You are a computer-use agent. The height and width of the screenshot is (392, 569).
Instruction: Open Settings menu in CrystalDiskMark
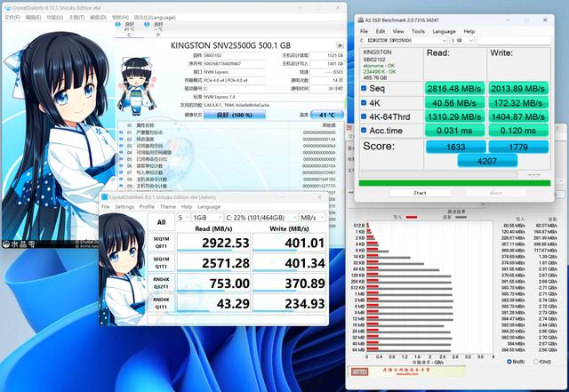124,206
